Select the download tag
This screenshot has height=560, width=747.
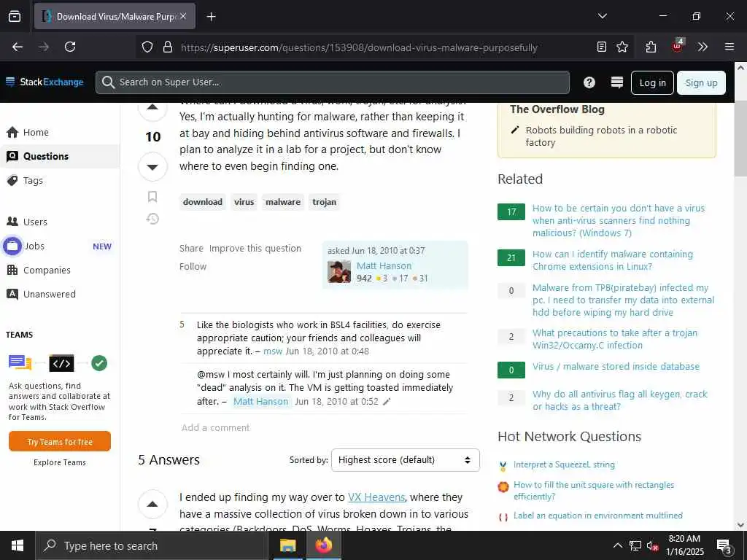tap(203, 202)
